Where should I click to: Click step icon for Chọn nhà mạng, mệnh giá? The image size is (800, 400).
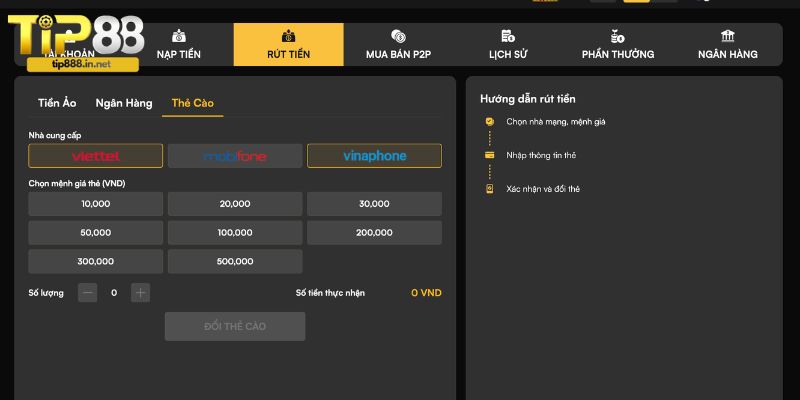point(490,122)
